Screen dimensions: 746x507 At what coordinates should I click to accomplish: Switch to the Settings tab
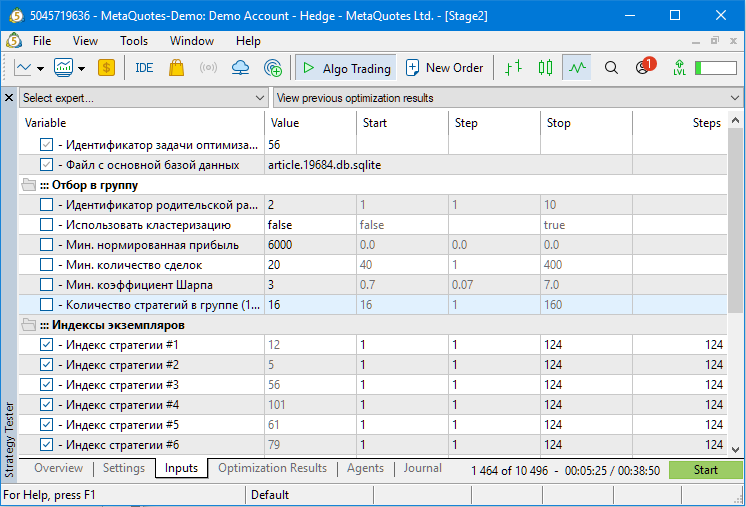(x=124, y=468)
